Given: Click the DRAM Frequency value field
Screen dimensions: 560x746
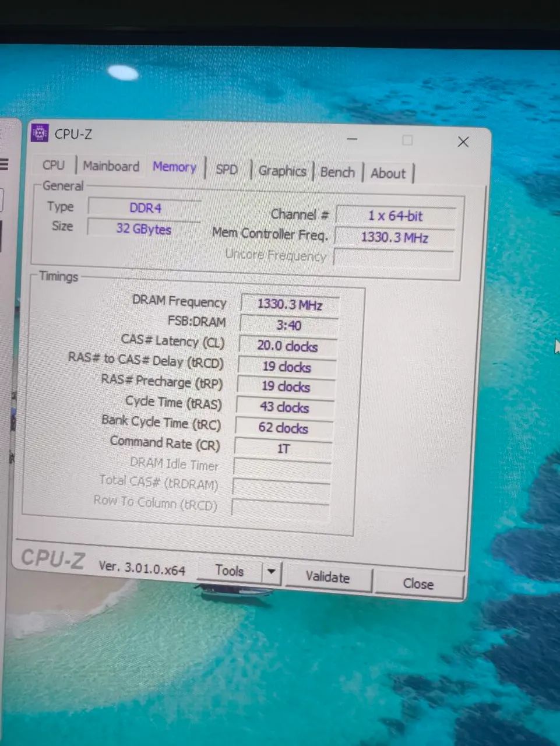Looking at the screenshot, I should pyautogui.click(x=290, y=304).
